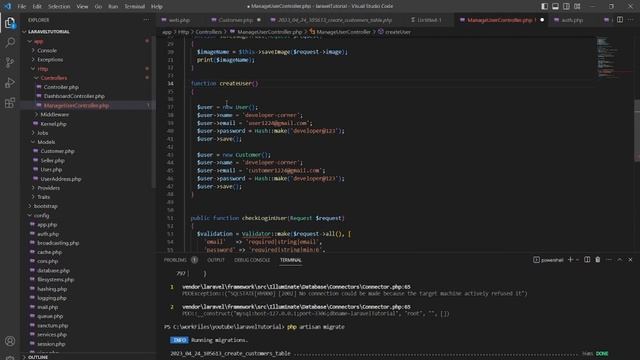Split the terminal pane
640x360 pixels.
pos(587,260)
